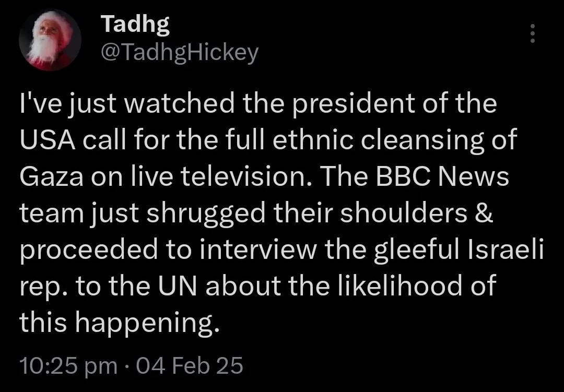Click the ampersand symbol in the tweet

tap(483, 213)
